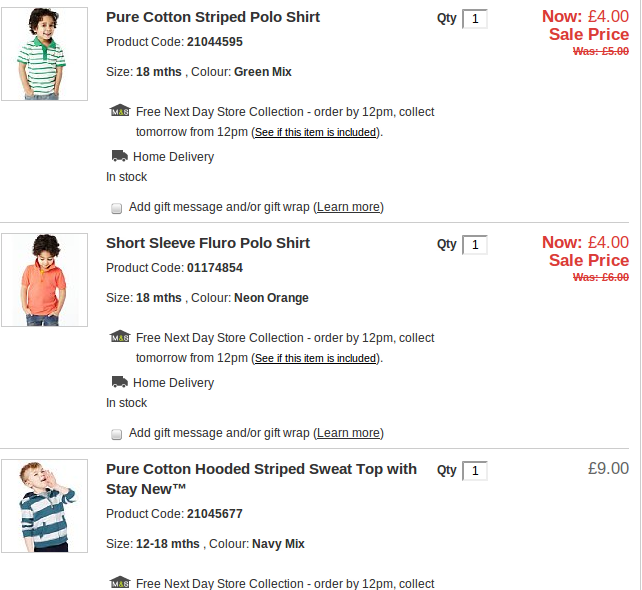This screenshot has width=642, height=590.
Task: Click 'See if this item is included' for Fluro Polo
Action: point(315,358)
